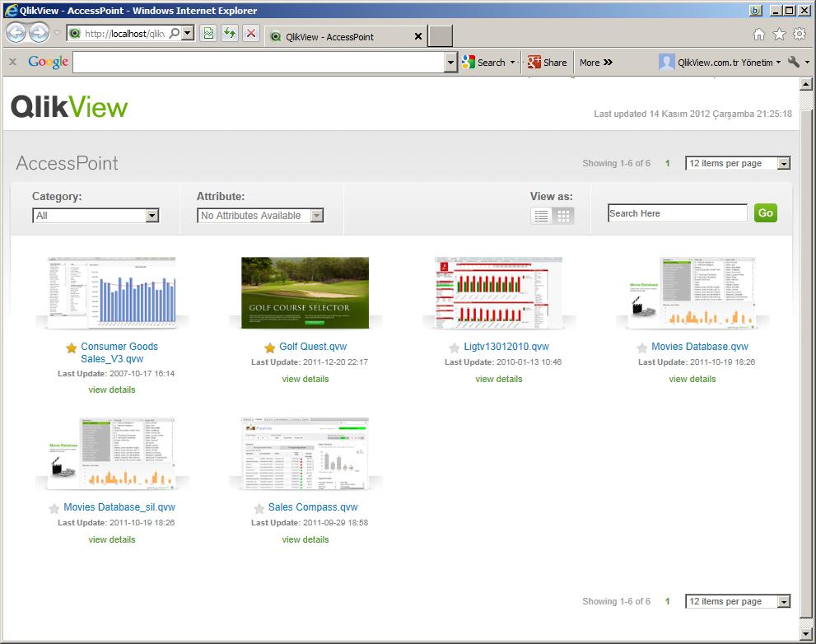Switch to list view layout
This screenshot has height=644, width=816.
click(x=541, y=216)
